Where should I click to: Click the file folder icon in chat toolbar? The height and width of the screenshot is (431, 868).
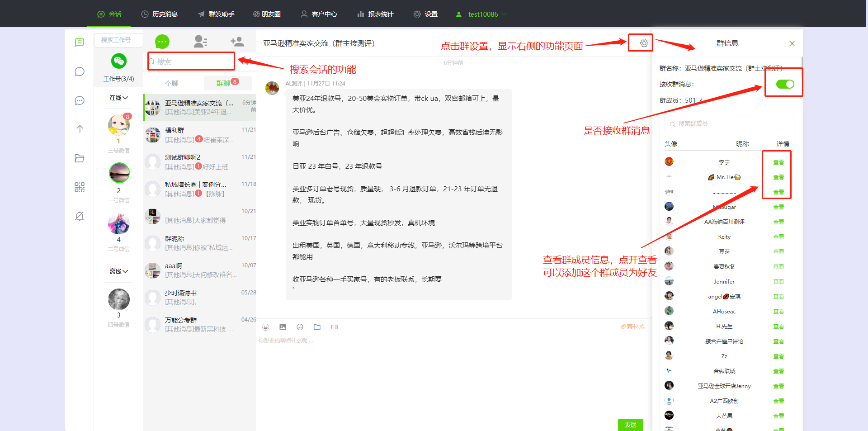317,327
